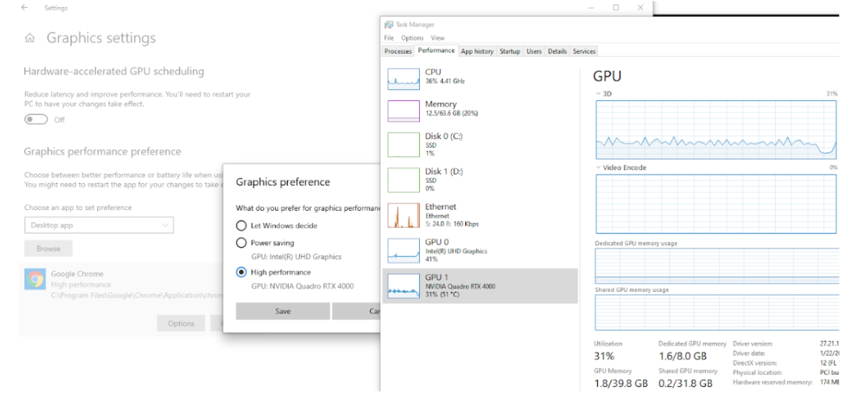Click the Browse button
Image resolution: width=868 pixels, height=394 pixels.
pyautogui.click(x=49, y=248)
